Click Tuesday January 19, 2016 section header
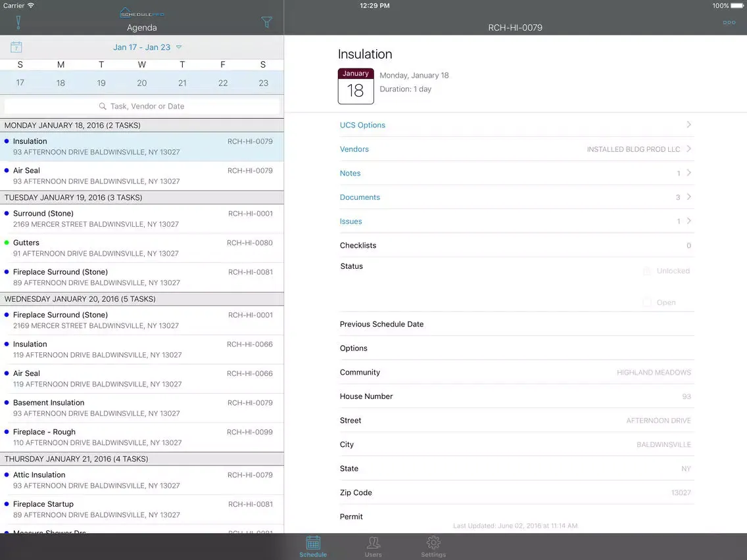 point(142,197)
